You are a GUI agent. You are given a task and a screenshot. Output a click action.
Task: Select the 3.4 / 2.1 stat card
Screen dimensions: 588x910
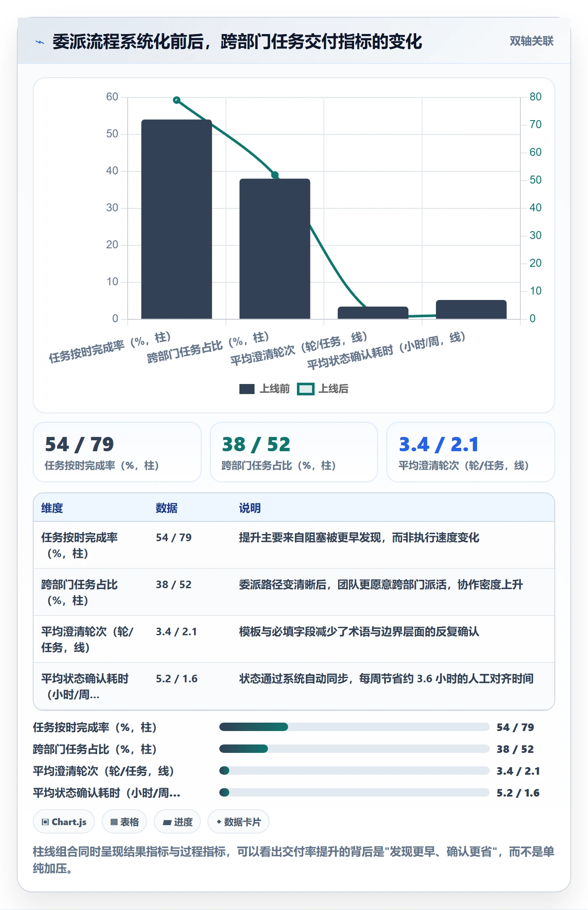point(471,452)
